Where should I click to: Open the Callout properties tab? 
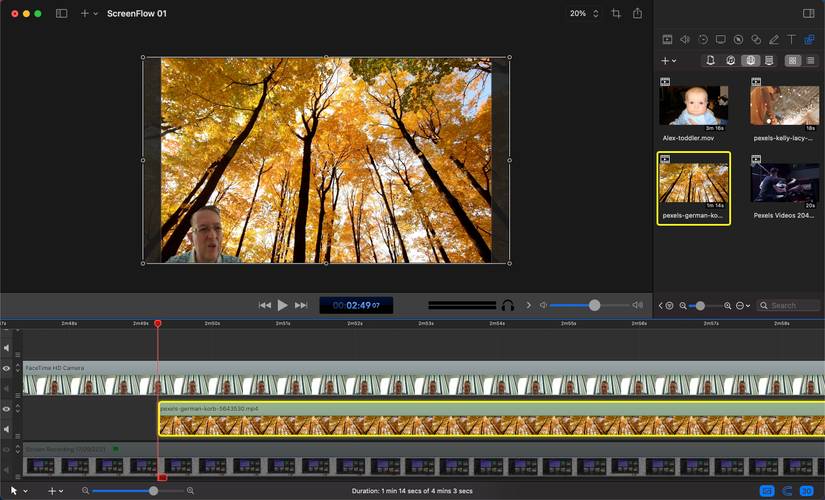(739, 39)
